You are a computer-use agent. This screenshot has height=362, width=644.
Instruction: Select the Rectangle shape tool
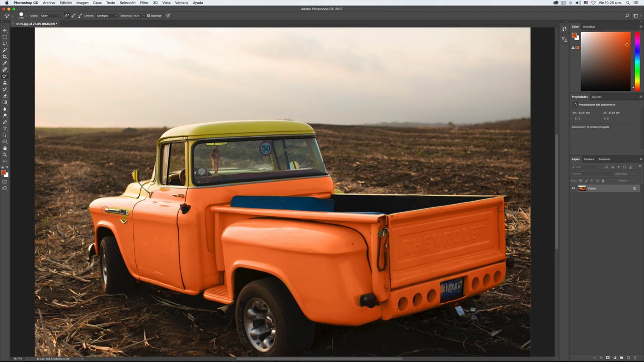tap(5, 141)
